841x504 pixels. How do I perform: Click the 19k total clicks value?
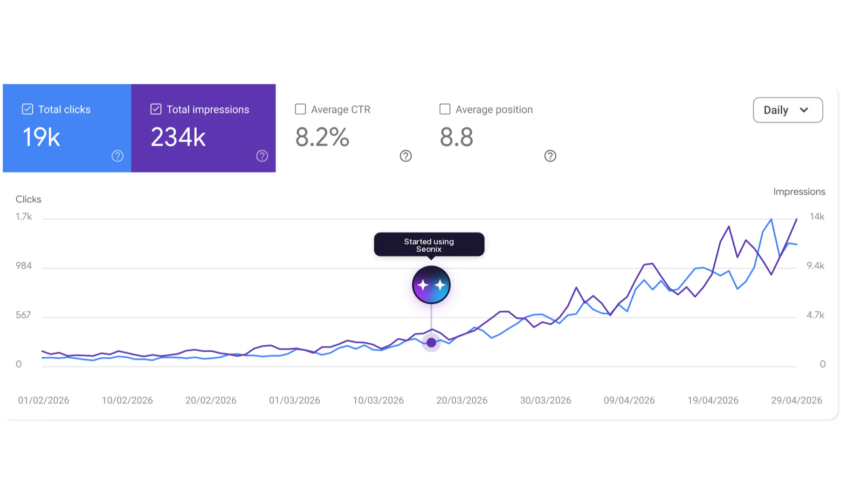tap(41, 137)
